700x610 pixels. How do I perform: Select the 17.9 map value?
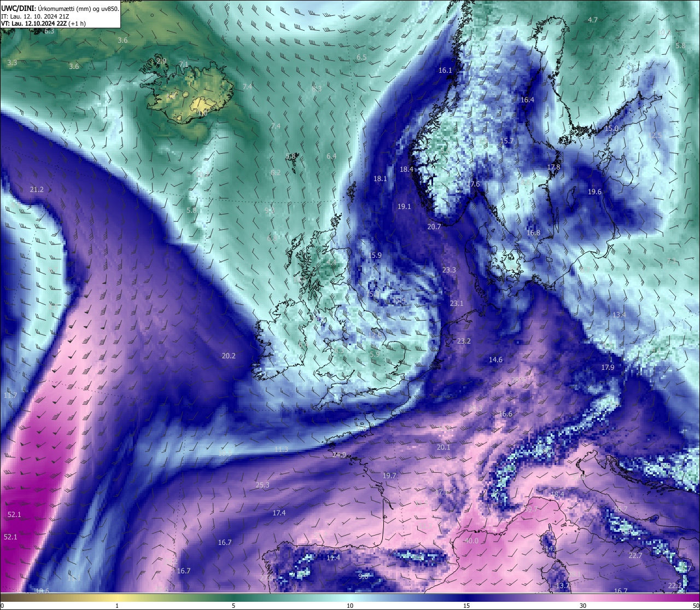(608, 367)
